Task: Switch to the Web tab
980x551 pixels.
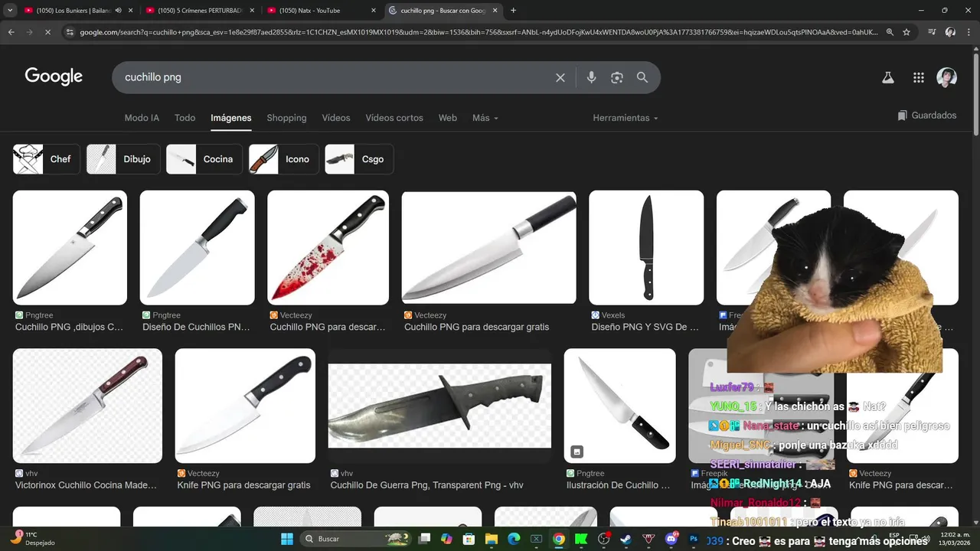Action: 448,118
